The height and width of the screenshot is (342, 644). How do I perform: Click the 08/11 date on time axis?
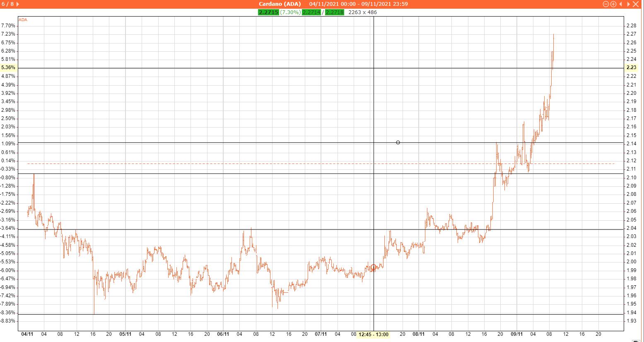(419, 334)
